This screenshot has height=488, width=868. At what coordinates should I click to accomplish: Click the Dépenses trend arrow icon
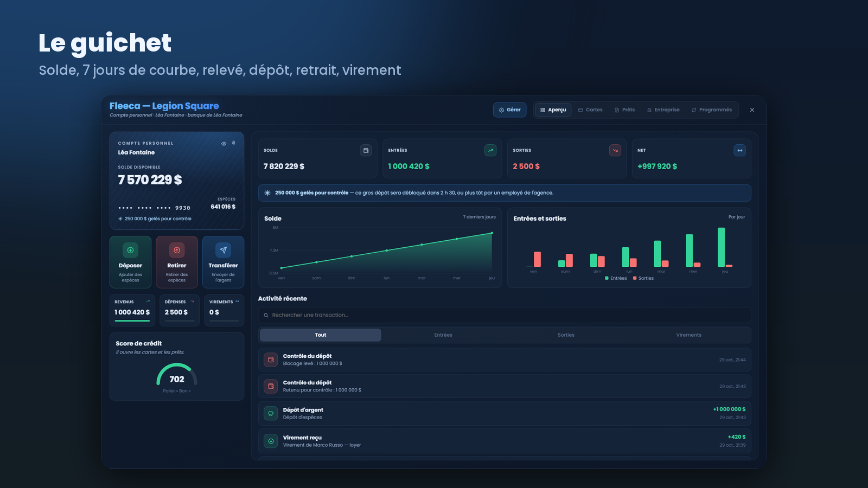click(x=192, y=301)
